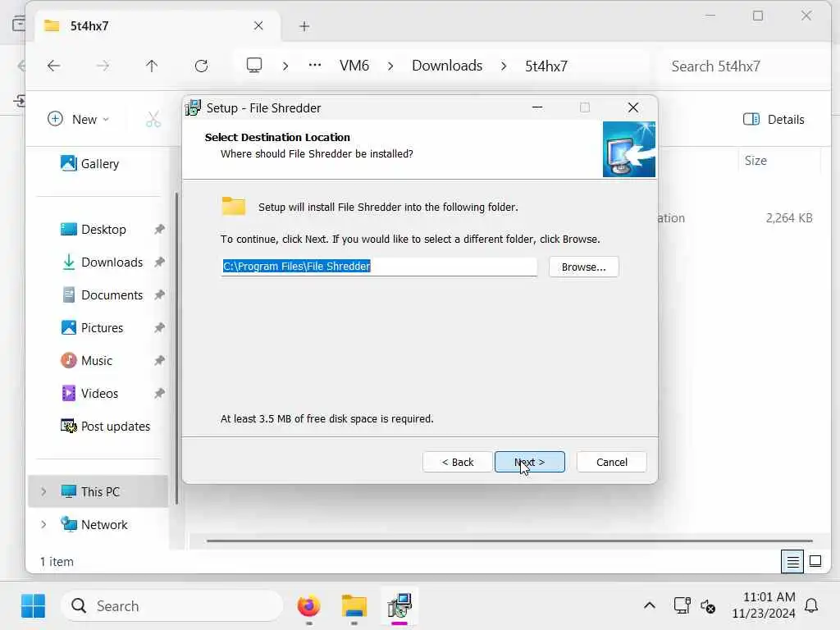Viewport: 840px width, 630px height.
Task: Expand the This PC tree node
Action: point(43,491)
